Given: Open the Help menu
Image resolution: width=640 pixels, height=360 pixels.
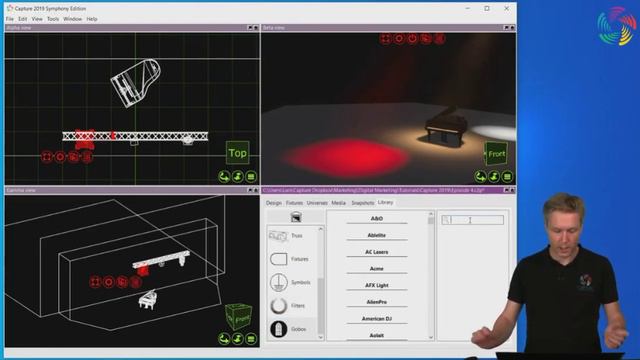Looking at the screenshot, I should click(92, 19).
